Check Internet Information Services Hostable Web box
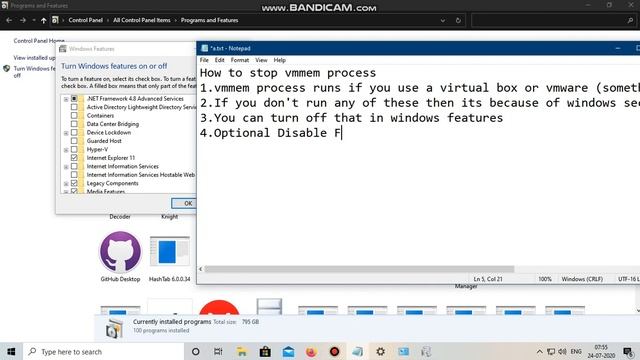 pyautogui.click(x=74, y=175)
